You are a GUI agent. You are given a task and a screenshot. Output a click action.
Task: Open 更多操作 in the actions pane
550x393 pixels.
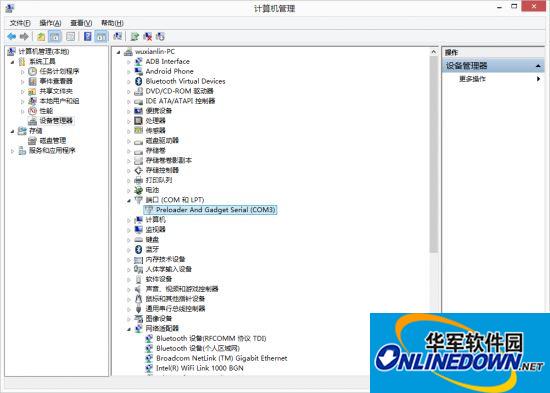(x=472, y=79)
